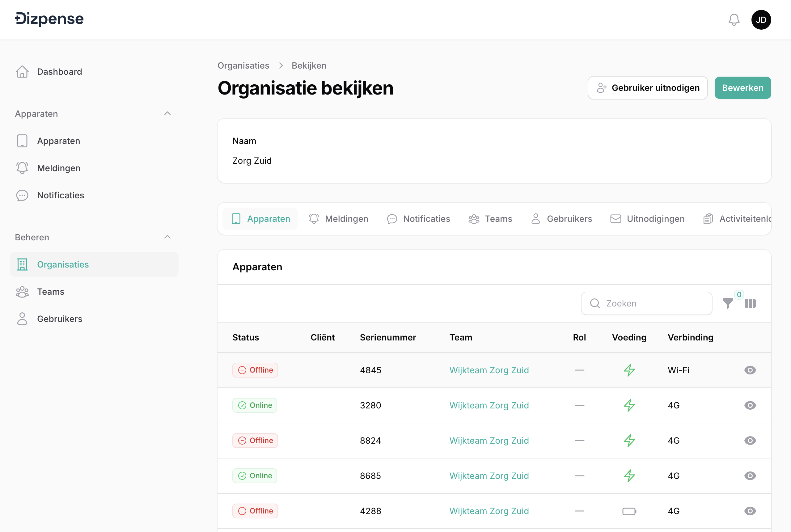
Task: Open Wijkteam Zorg Zuid for device 8824
Action: click(489, 440)
